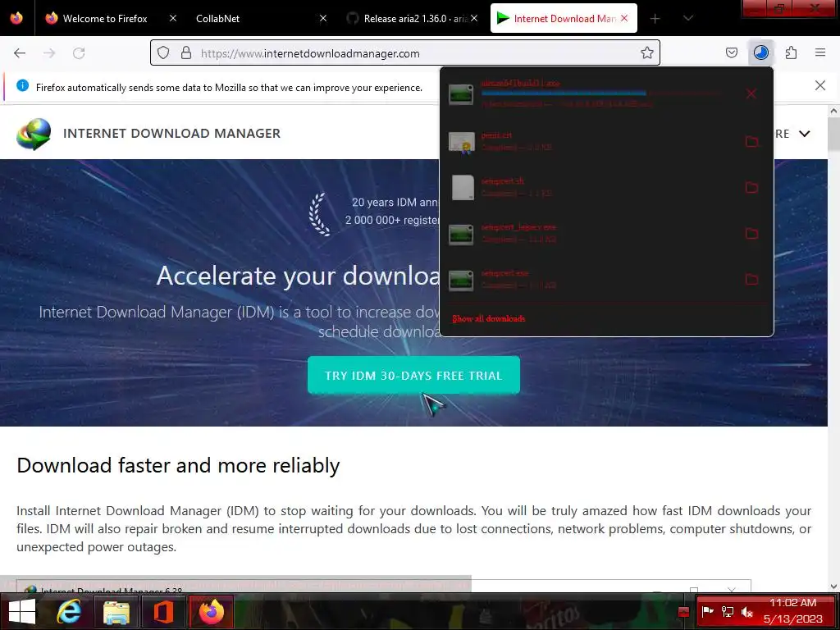
Task: Click the info icon in notification bar
Action: [22, 85]
